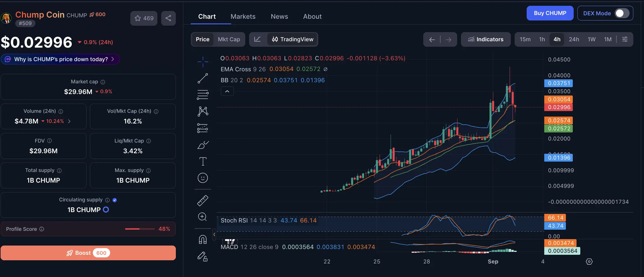The height and width of the screenshot is (277, 644).
Task: Click the undo left arrow
Action: pyautogui.click(x=432, y=40)
